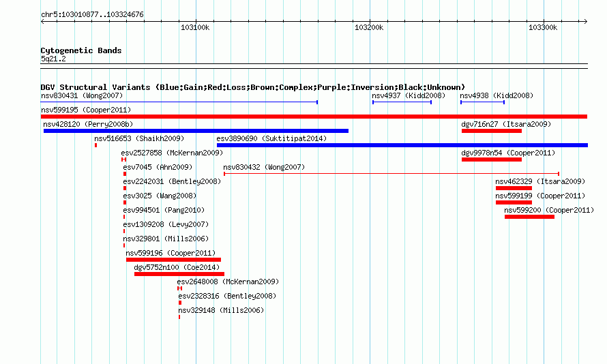Click the 103300k ruler tick label
Viewport: 607px width, 364px height.
click(543, 27)
